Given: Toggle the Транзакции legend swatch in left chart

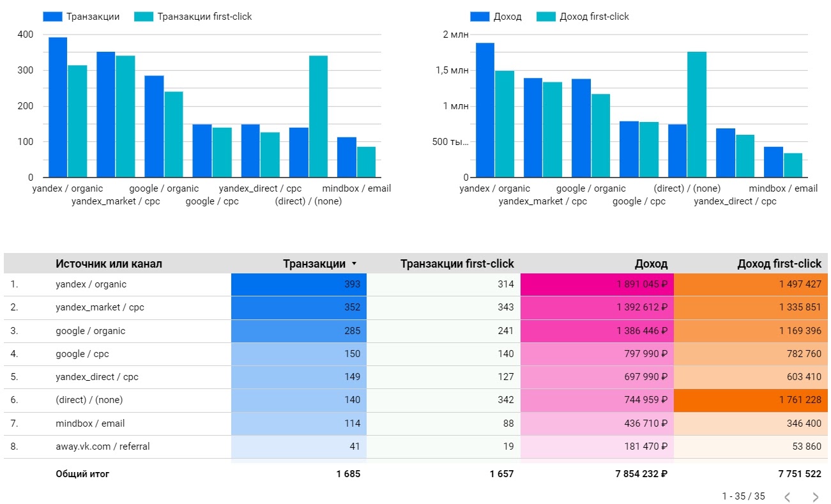Looking at the screenshot, I should coord(52,17).
